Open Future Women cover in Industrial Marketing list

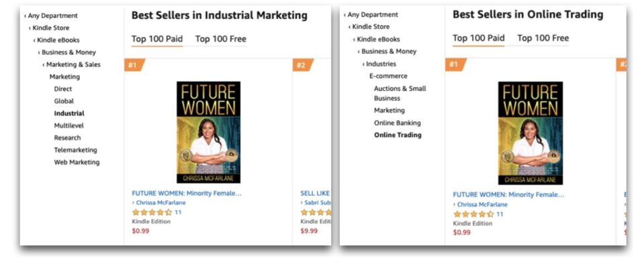[x=209, y=132]
